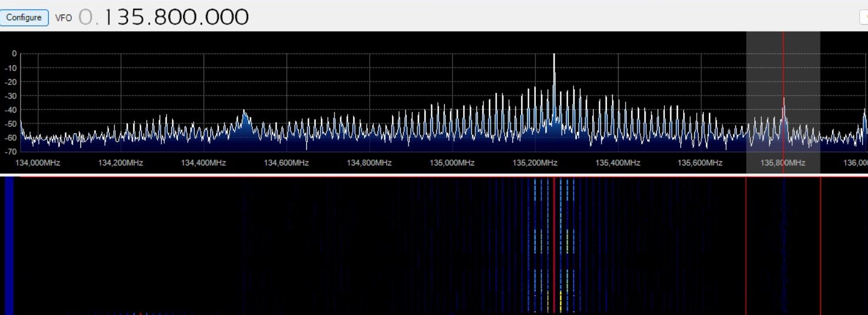Click the 135,000MHz frequency axis label
868x315 pixels.
(x=452, y=163)
